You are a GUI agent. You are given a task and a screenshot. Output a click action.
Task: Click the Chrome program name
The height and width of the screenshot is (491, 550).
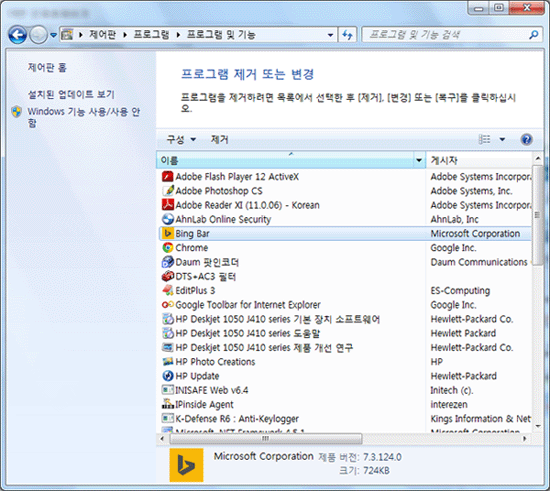click(192, 248)
